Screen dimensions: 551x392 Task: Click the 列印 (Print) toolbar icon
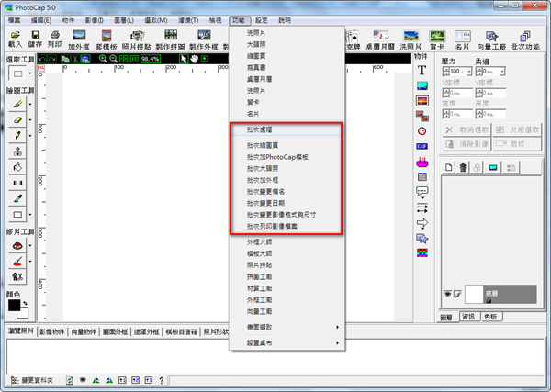54,39
